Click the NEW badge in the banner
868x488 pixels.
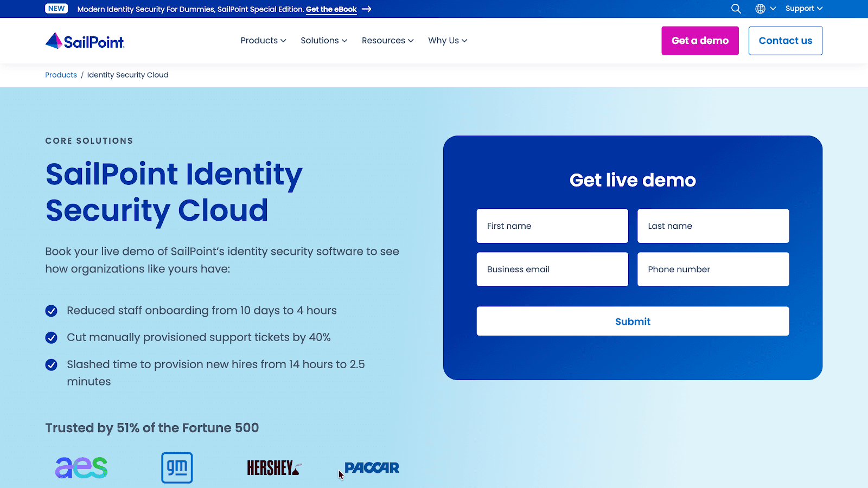point(56,8)
